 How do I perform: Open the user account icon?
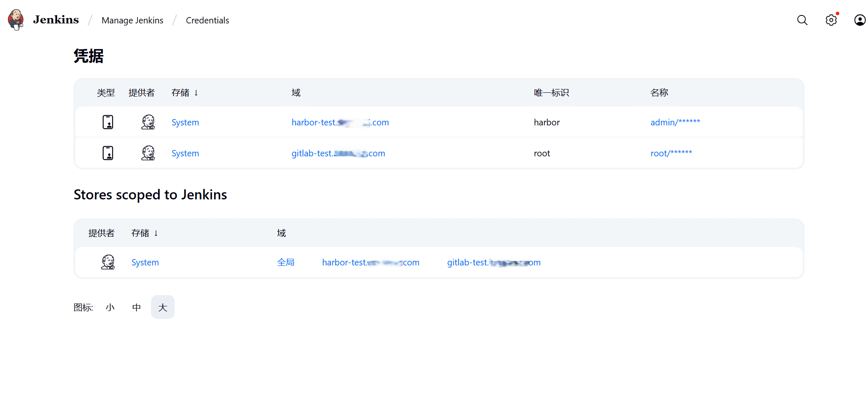(x=860, y=20)
